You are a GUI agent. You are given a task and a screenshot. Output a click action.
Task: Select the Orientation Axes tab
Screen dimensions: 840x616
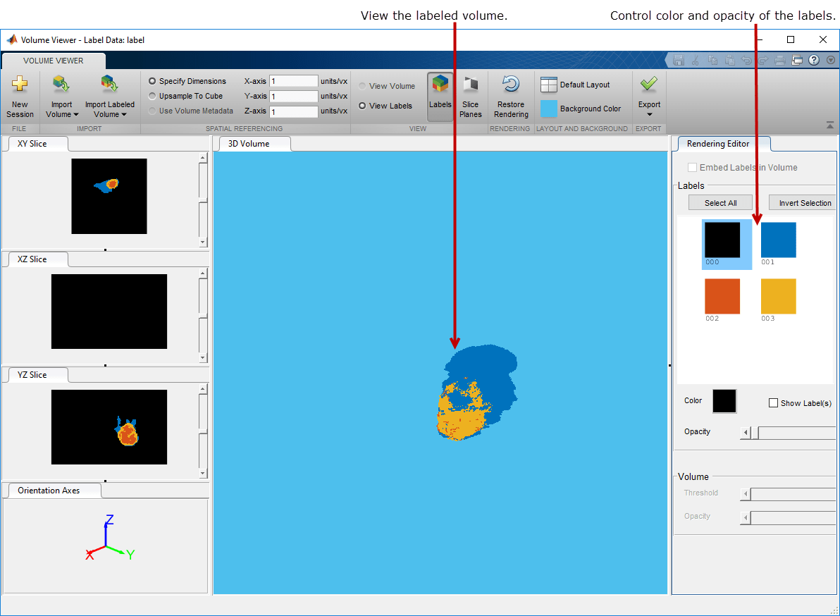(x=55, y=491)
